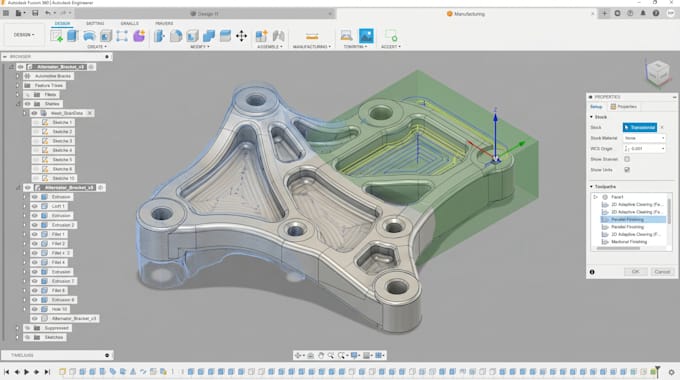The height and width of the screenshot is (380, 680).
Task: Expand the Face1 toolpath node
Action: pos(595,197)
